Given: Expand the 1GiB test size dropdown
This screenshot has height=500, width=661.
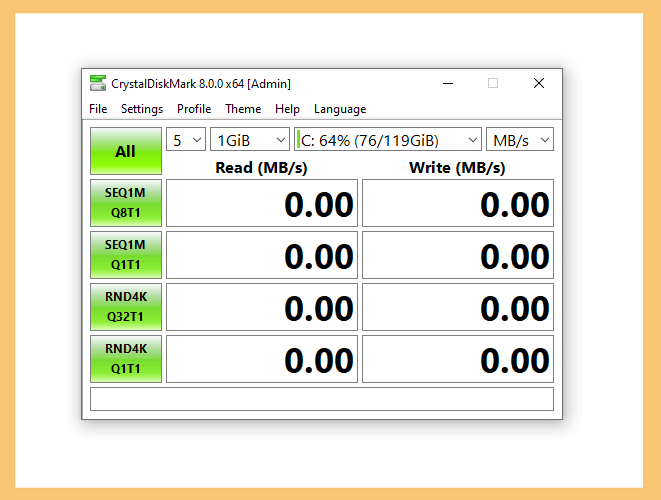Looking at the screenshot, I should coord(250,139).
